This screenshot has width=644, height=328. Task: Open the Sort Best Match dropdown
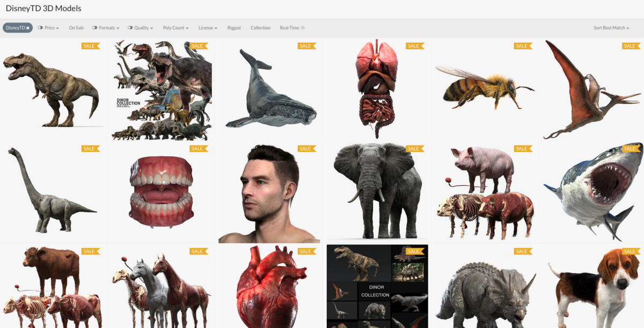611,28
